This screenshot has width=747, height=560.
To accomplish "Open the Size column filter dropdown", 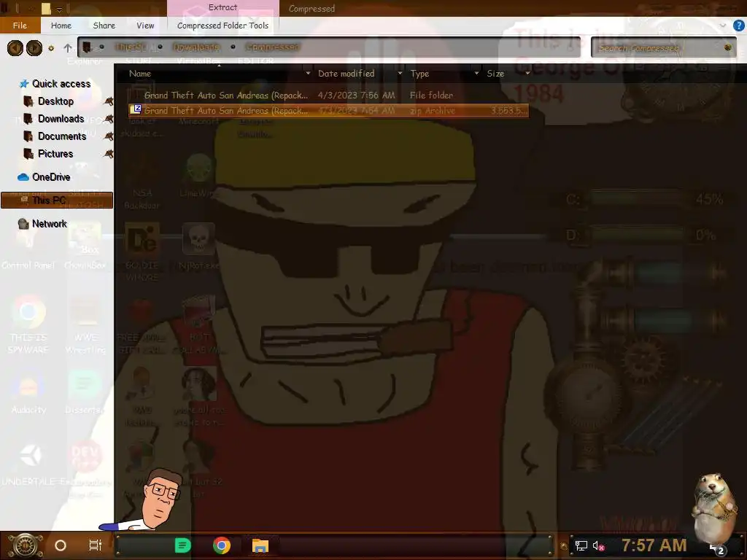I will pos(527,74).
